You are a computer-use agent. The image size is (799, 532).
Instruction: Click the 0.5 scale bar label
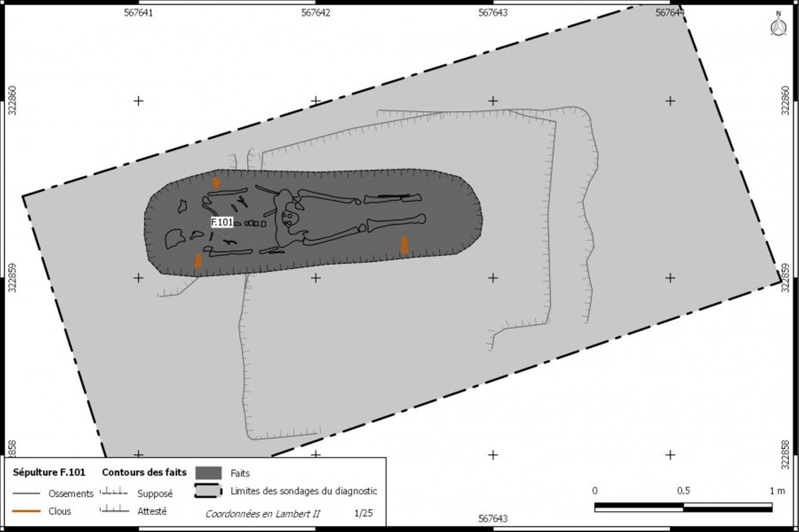[683, 491]
